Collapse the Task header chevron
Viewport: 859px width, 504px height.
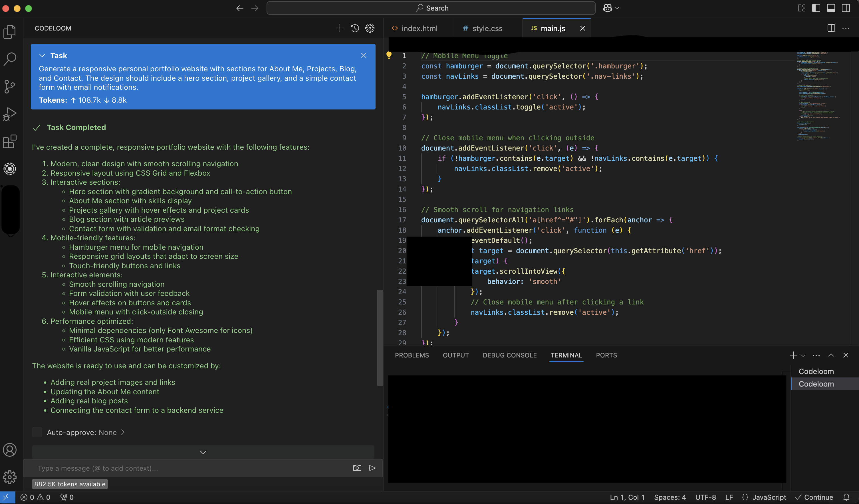pos(42,56)
